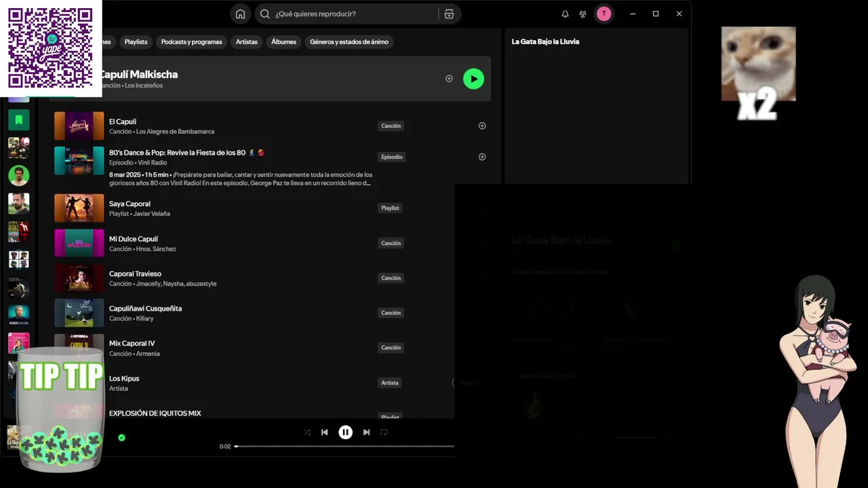Open the Capulí Malkischa top result title

[138, 75]
